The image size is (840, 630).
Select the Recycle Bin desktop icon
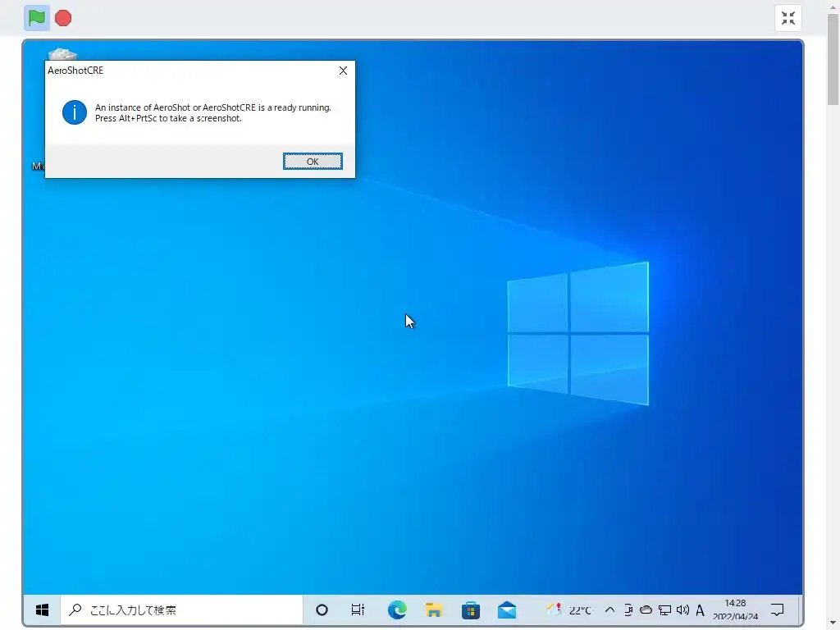[62, 53]
